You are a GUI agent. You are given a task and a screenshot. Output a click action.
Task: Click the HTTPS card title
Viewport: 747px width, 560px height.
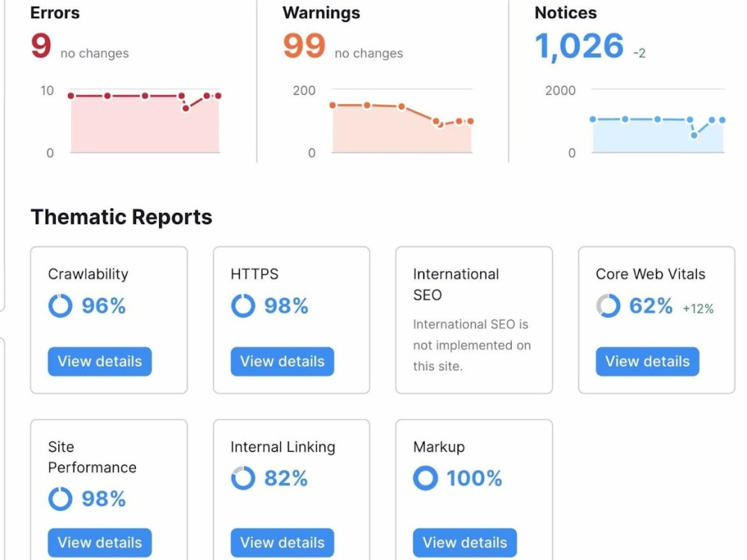255,274
